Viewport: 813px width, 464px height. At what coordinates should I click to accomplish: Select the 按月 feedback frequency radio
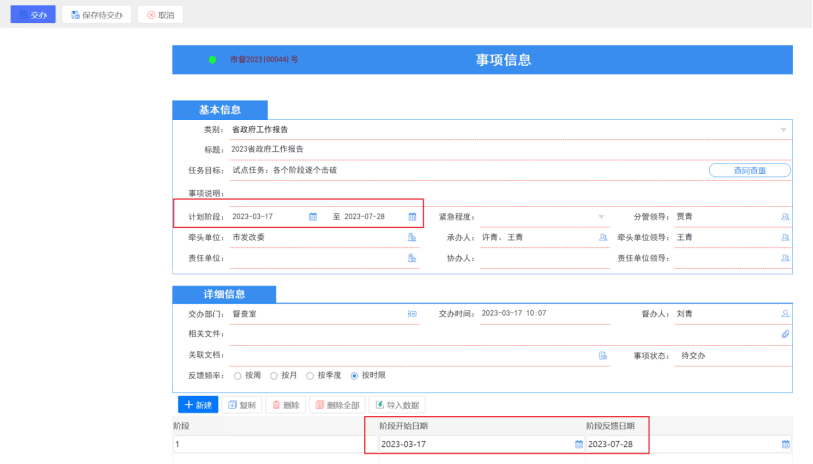(x=274, y=376)
